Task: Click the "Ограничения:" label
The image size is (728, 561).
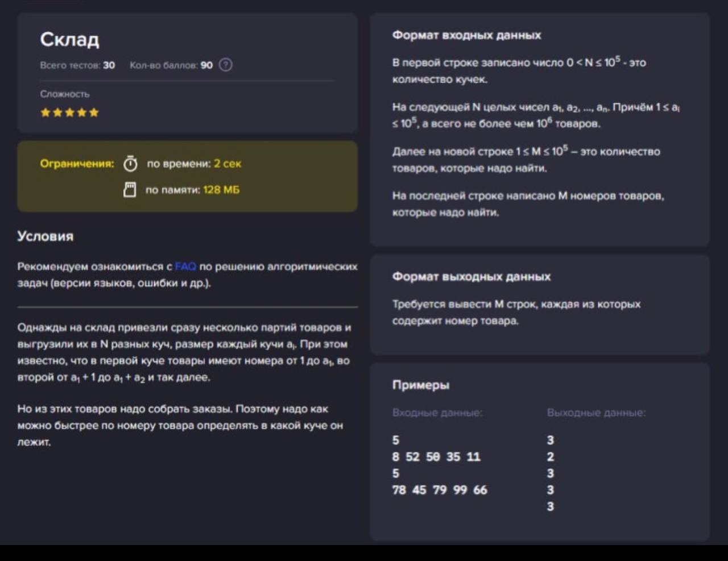Action: [x=77, y=164]
